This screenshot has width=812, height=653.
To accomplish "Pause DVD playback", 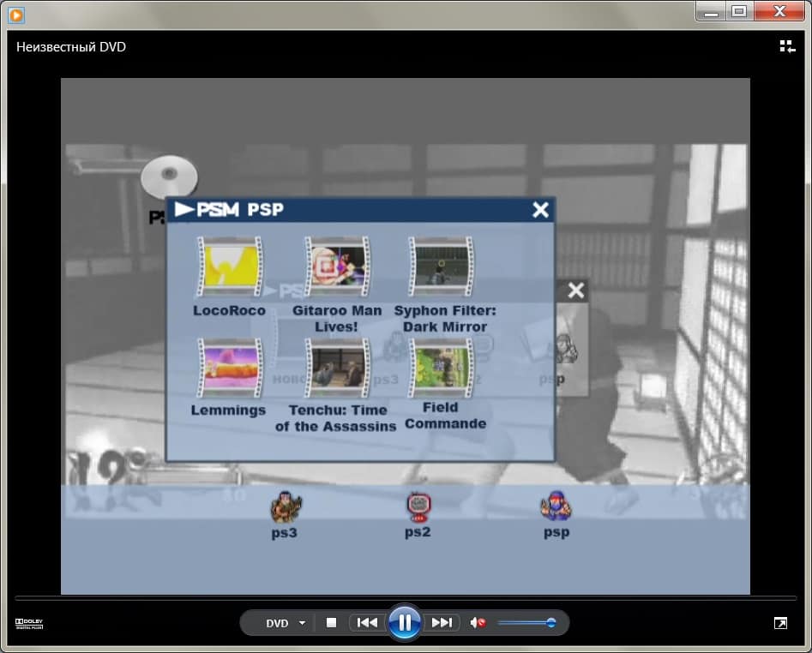I will click(405, 622).
